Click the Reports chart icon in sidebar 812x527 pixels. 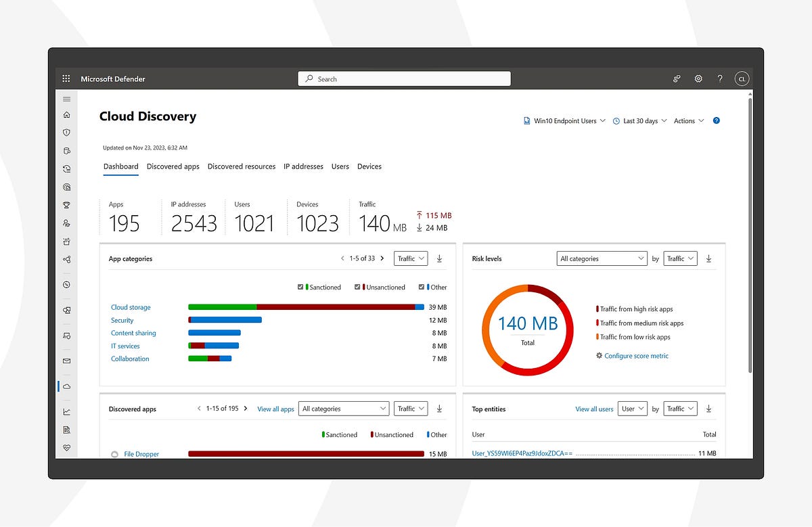(x=66, y=411)
